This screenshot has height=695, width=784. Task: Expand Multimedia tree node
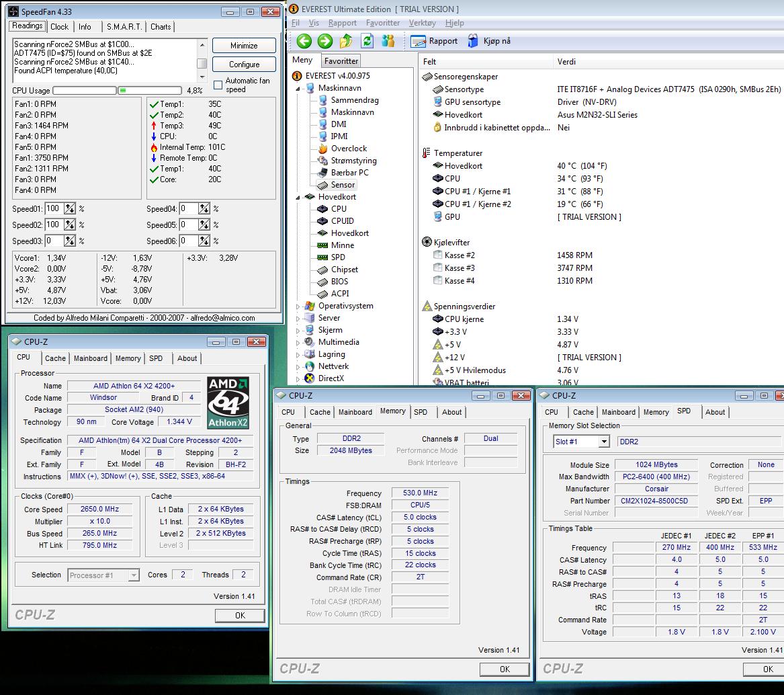[298, 343]
